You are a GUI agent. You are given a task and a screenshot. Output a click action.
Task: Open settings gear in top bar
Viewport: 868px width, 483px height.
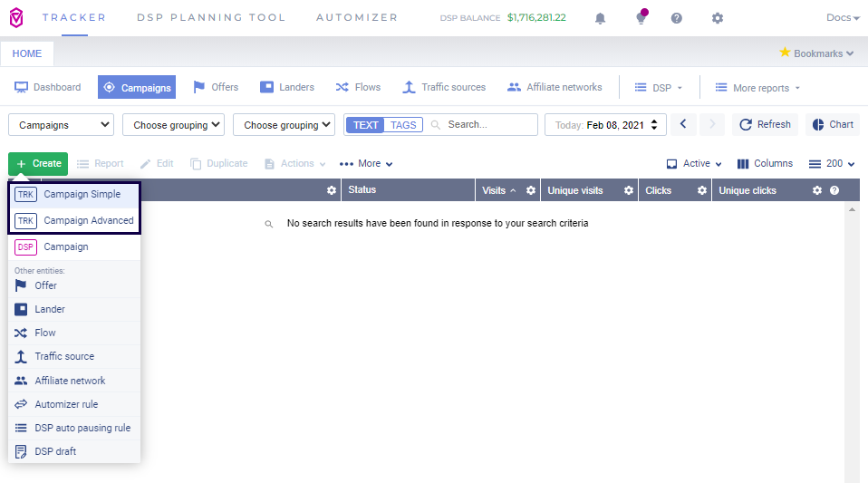718,18
